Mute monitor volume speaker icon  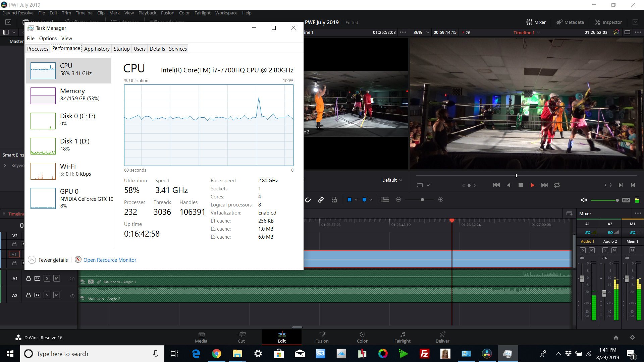coord(584,200)
